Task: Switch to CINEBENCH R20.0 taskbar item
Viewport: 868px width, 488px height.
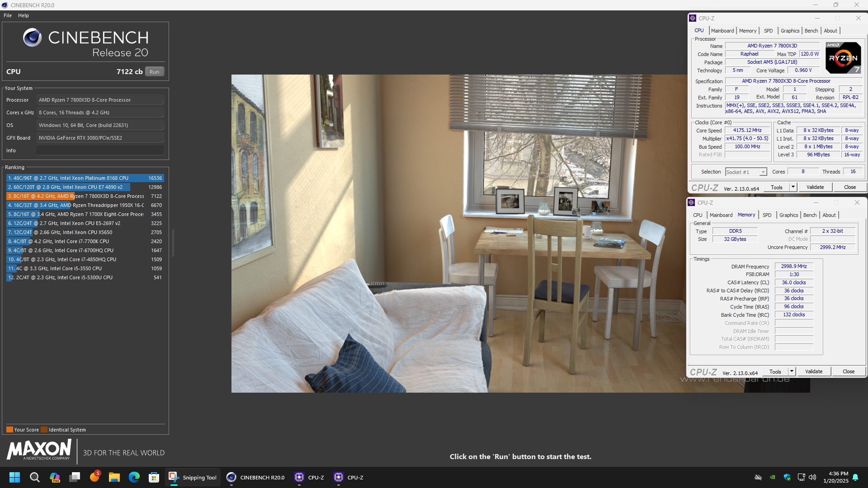Action: pos(255,477)
